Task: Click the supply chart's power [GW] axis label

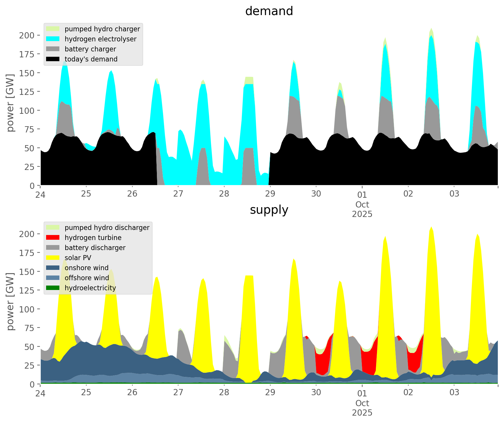Action: (10, 302)
